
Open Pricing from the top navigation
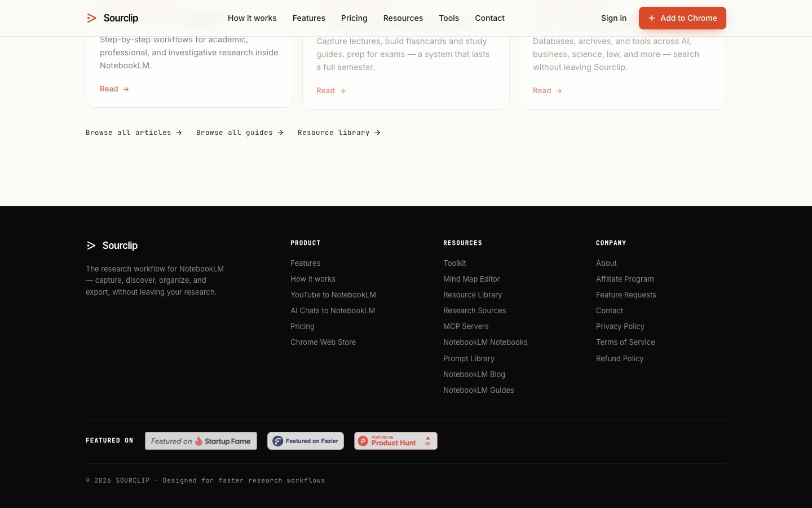click(x=354, y=18)
